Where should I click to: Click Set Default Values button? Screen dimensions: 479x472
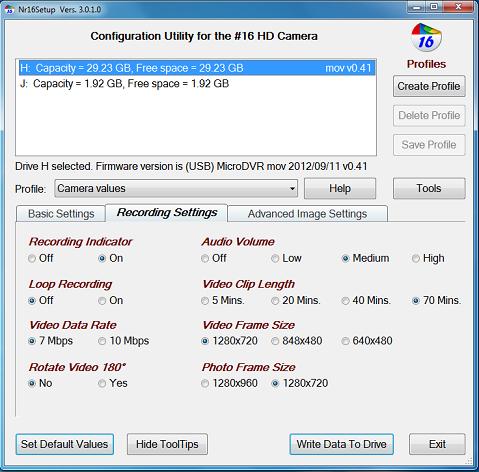65,444
